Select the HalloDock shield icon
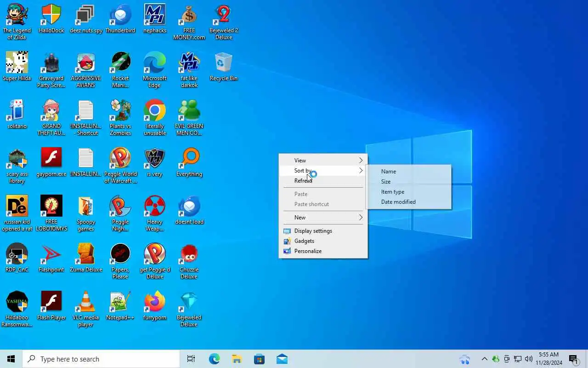 coord(51,15)
